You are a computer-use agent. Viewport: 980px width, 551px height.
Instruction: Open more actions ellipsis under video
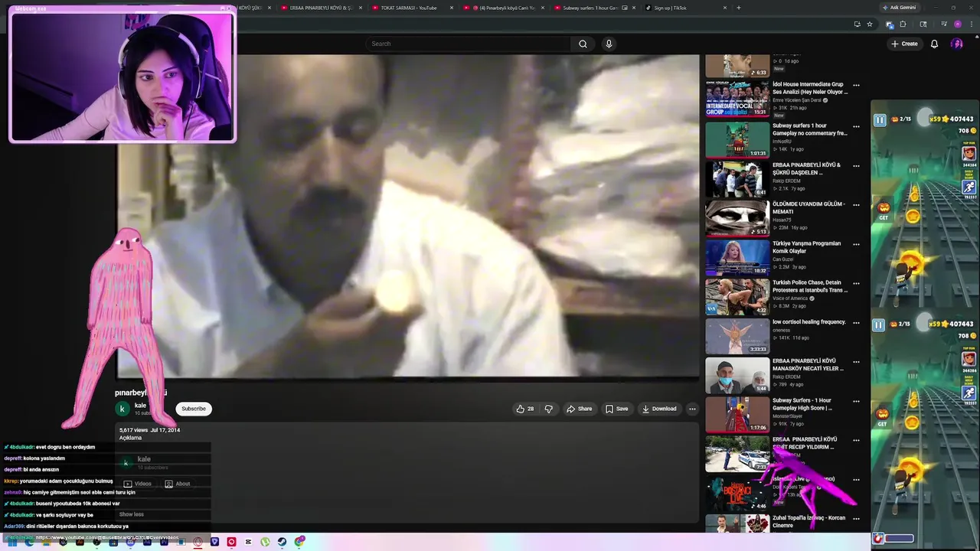(x=692, y=409)
